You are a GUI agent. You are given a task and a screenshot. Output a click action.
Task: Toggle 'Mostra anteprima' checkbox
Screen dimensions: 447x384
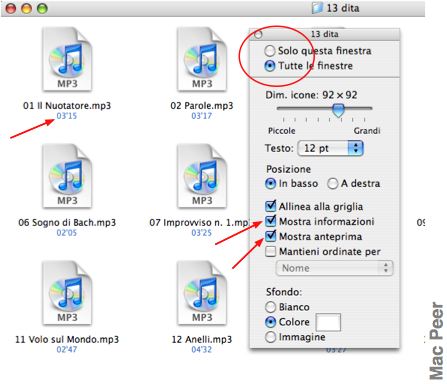coord(271,236)
